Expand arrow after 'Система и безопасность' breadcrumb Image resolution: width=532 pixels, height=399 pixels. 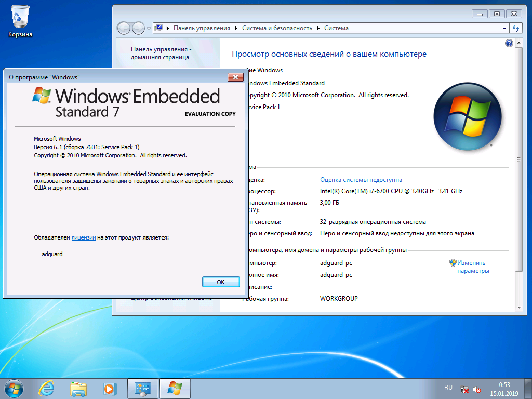pyautogui.click(x=318, y=28)
